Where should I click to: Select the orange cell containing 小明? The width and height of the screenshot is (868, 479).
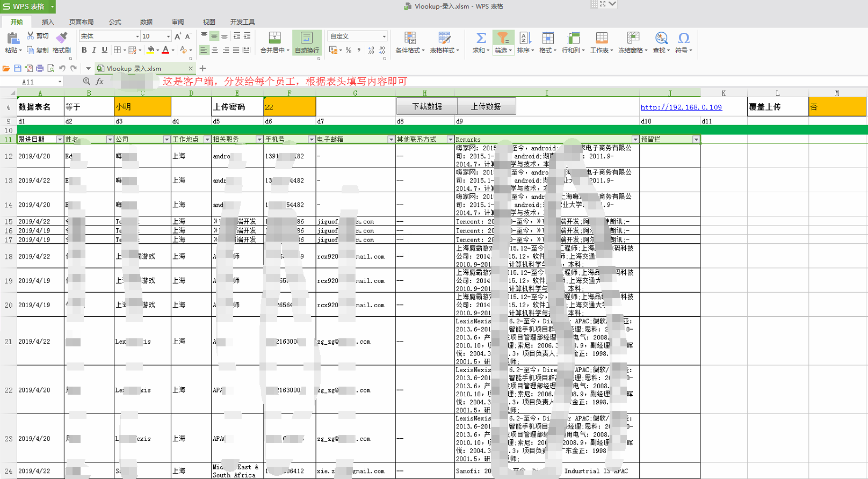(x=142, y=106)
